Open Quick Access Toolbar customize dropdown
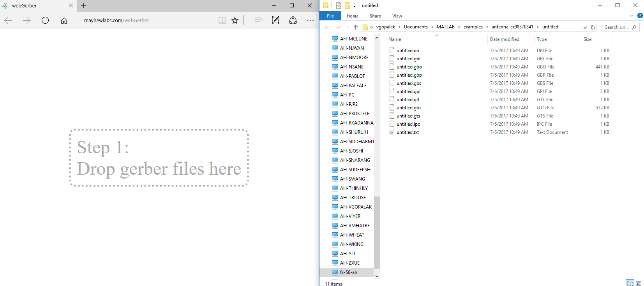The height and width of the screenshot is (286, 644). point(354,5)
